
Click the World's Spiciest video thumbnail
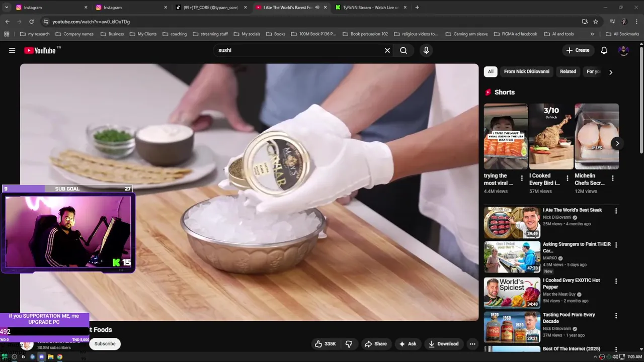[512, 293]
